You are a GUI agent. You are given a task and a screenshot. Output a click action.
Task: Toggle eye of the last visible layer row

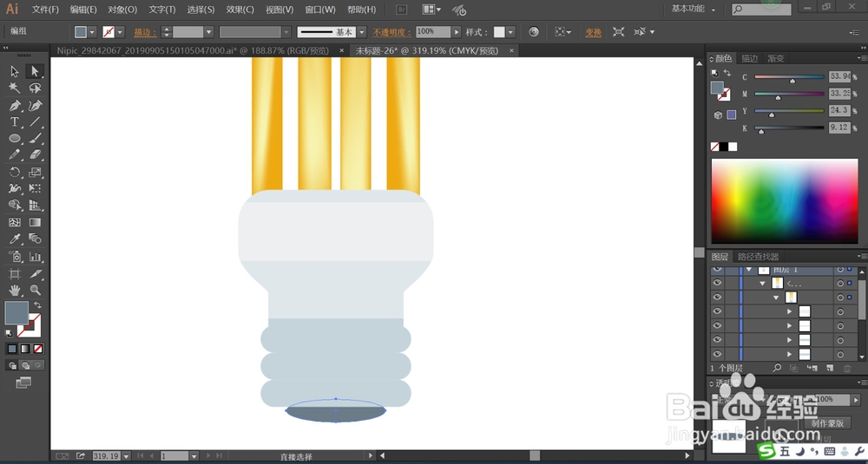point(718,354)
